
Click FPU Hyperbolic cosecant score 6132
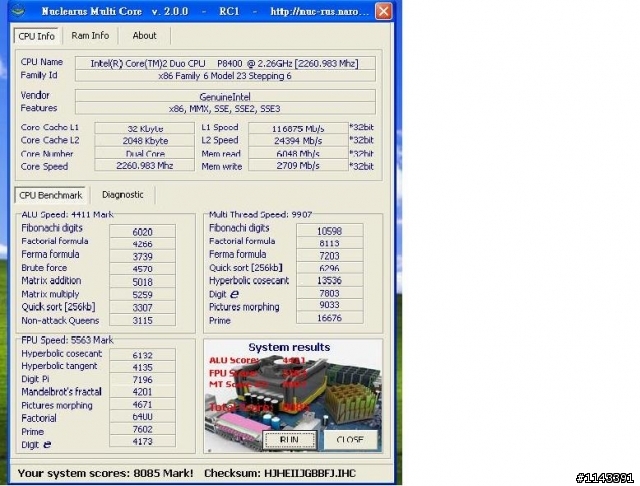point(142,355)
